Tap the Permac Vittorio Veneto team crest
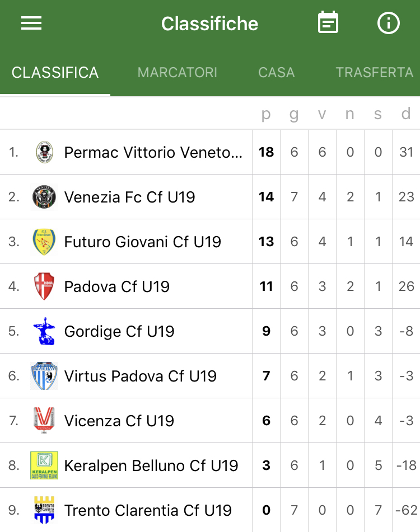Screen dimensions: 420x532 [44, 152]
